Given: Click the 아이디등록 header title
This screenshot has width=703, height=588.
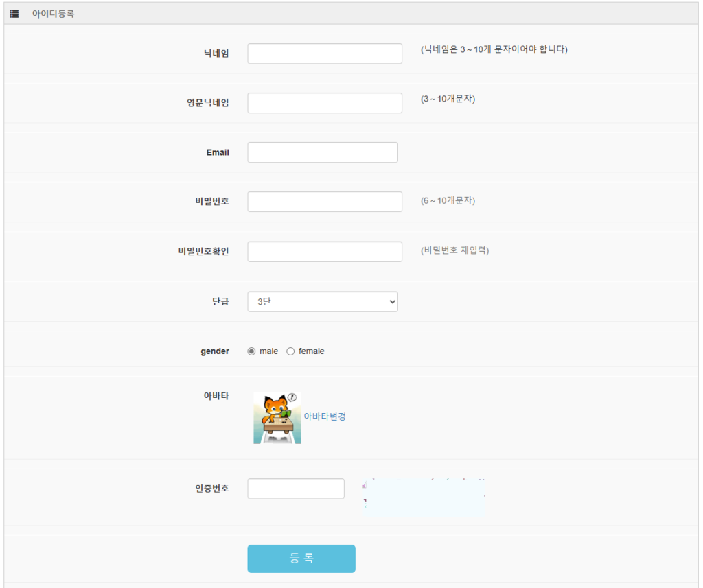Looking at the screenshot, I should pyautogui.click(x=53, y=14).
